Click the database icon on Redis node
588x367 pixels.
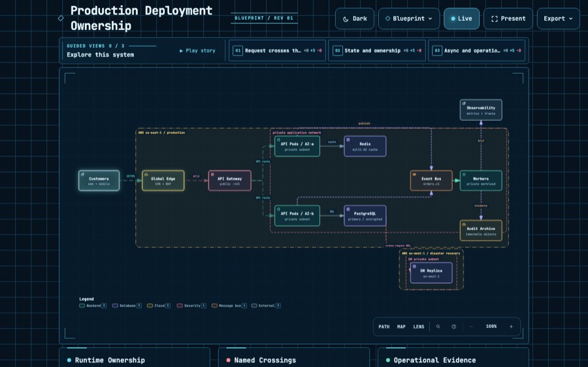pyautogui.click(x=348, y=140)
